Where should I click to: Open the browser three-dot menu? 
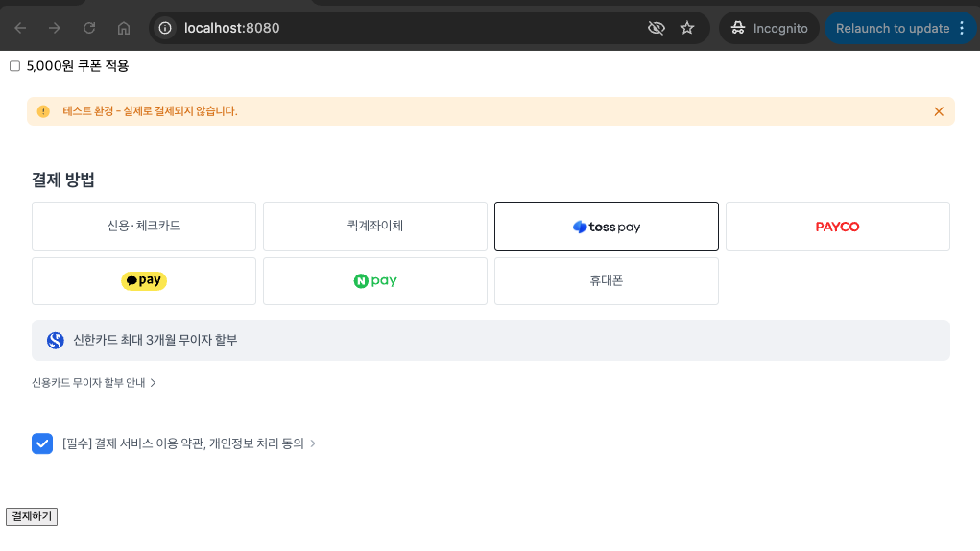pos(962,28)
